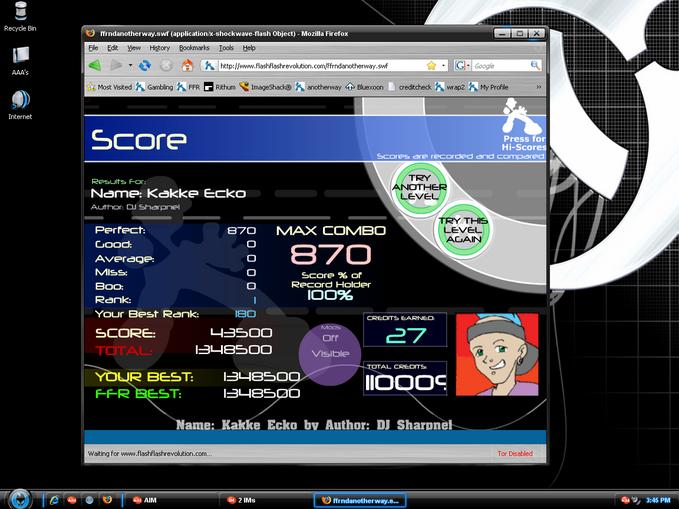Open the search engine chooser dropdown
679x509 pixels.
(462, 65)
